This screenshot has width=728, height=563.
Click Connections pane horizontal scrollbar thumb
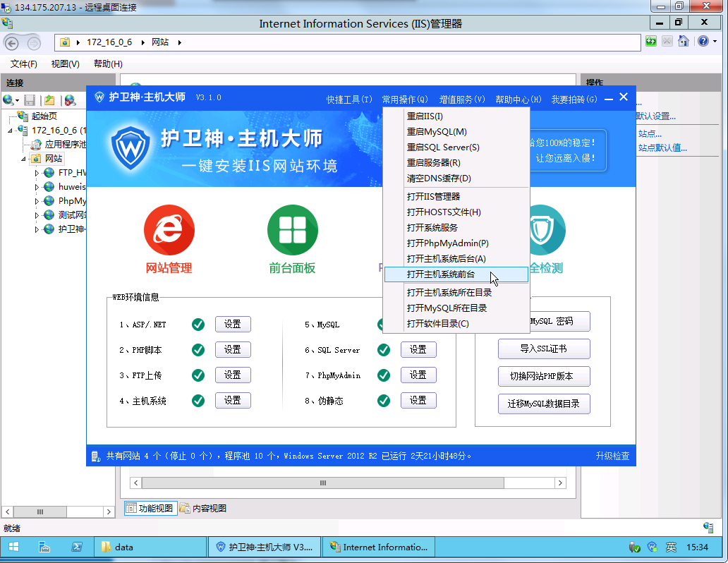[x=40, y=512]
